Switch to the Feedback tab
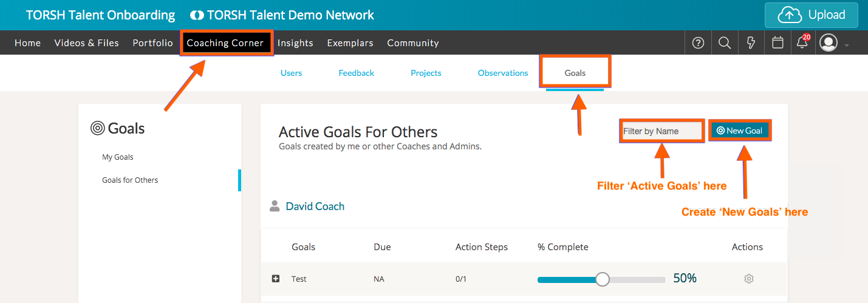 (356, 73)
